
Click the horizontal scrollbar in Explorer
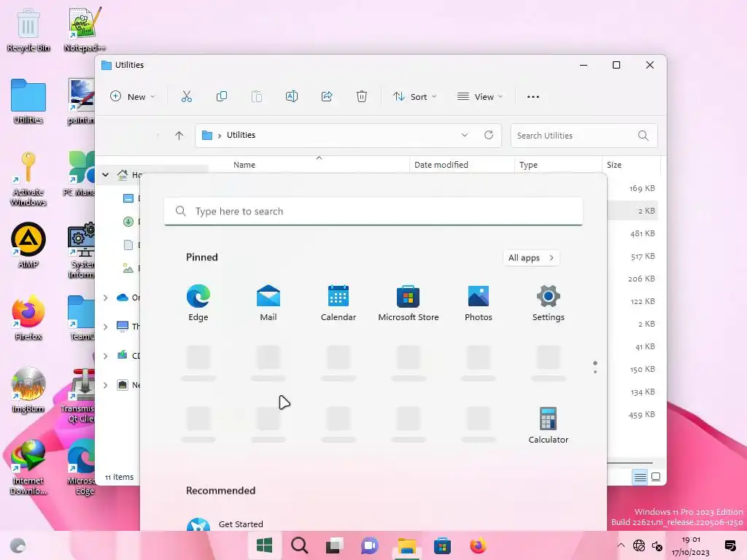pos(630,462)
